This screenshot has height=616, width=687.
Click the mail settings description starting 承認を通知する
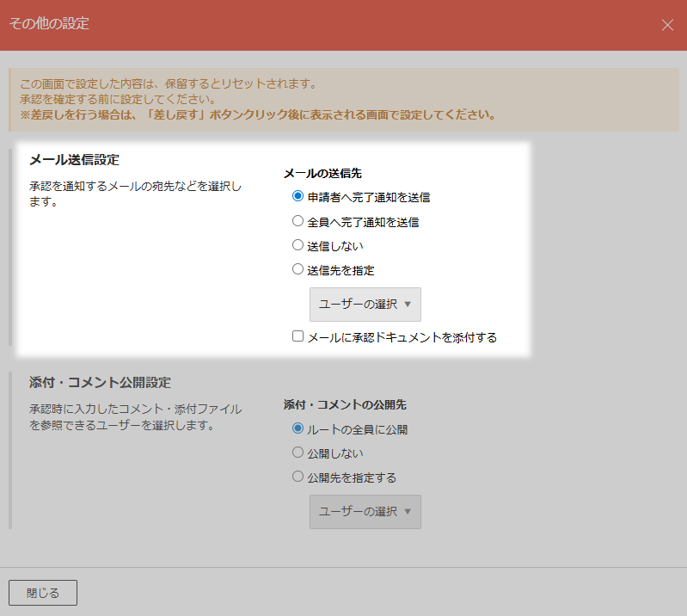click(x=135, y=194)
